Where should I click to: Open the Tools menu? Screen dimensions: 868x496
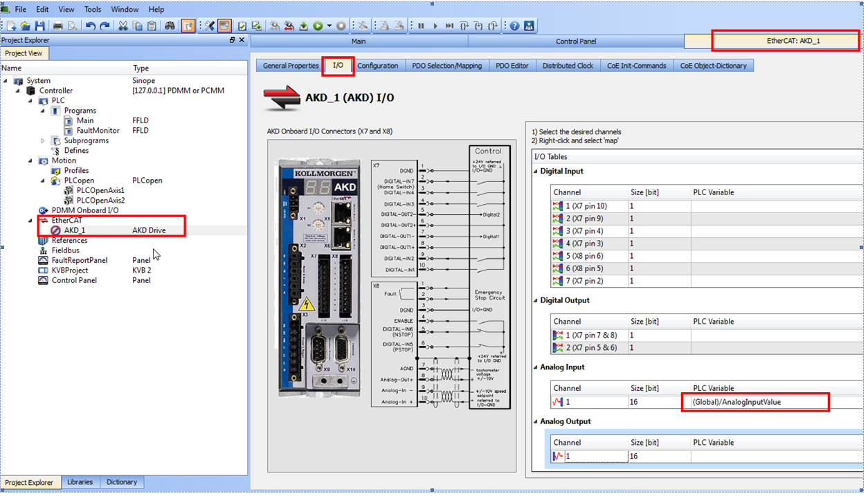tap(93, 10)
